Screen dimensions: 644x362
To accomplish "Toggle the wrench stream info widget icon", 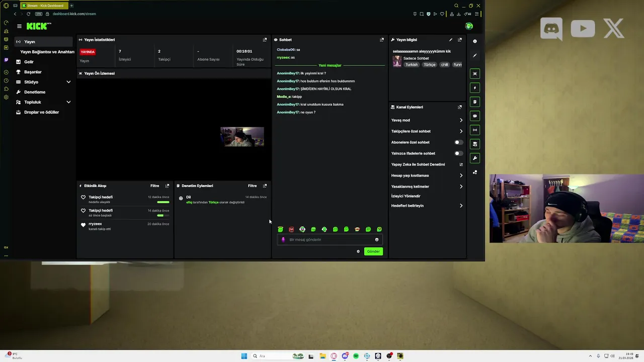I will (475, 158).
